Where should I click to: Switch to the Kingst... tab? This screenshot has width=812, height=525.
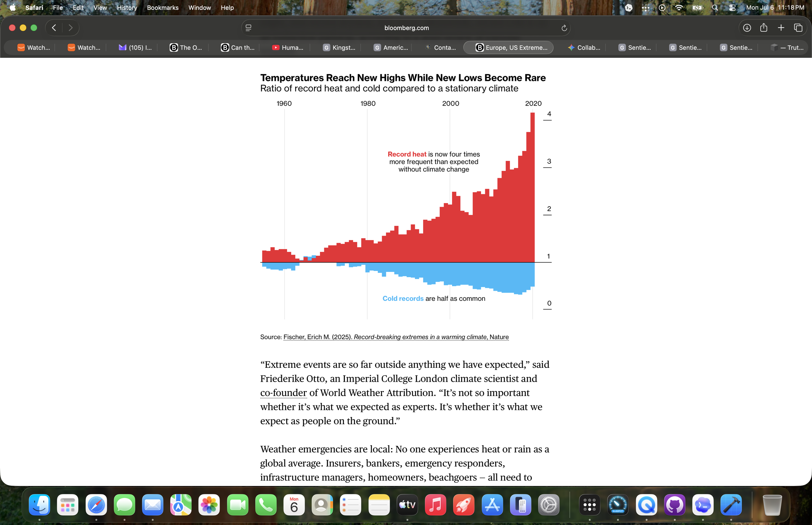[339, 48]
